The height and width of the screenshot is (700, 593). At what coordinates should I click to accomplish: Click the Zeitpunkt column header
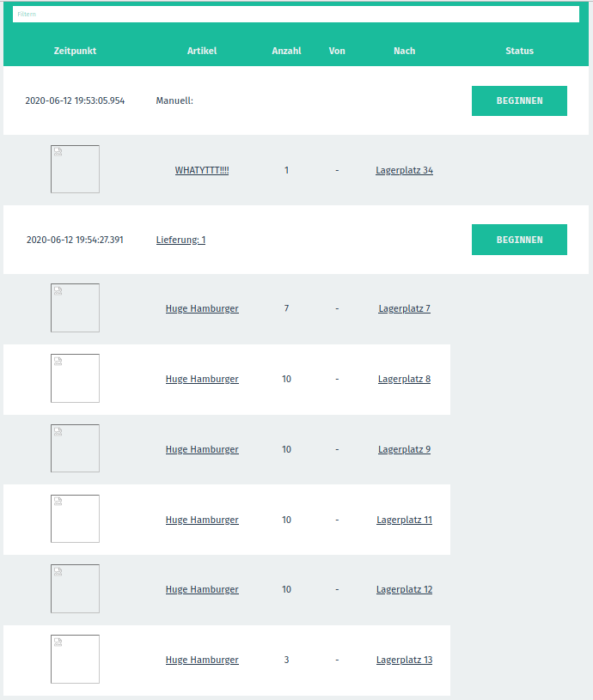(75, 51)
